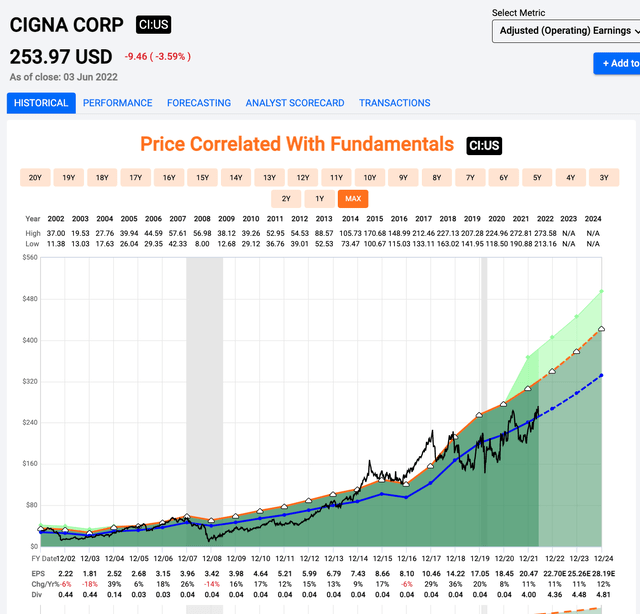Open the FORECASTING tab

pyautogui.click(x=199, y=103)
